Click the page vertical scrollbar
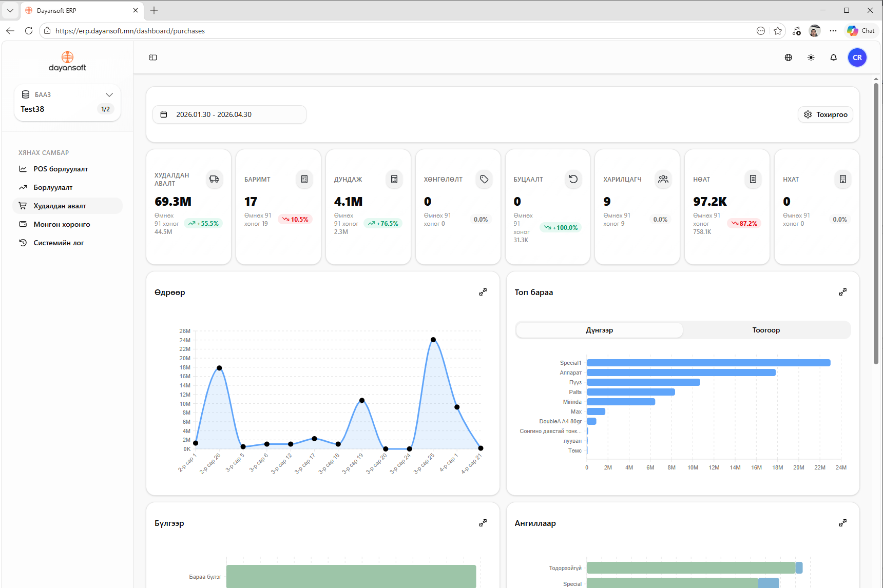The height and width of the screenshot is (588, 883). pos(876,223)
